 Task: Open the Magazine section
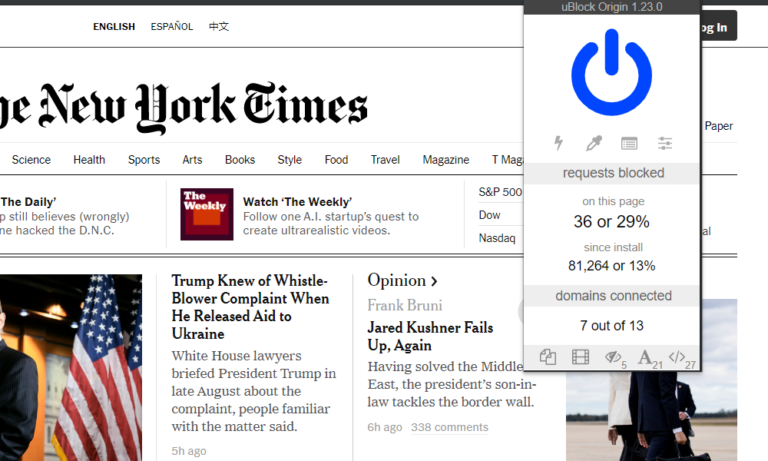[x=446, y=160]
